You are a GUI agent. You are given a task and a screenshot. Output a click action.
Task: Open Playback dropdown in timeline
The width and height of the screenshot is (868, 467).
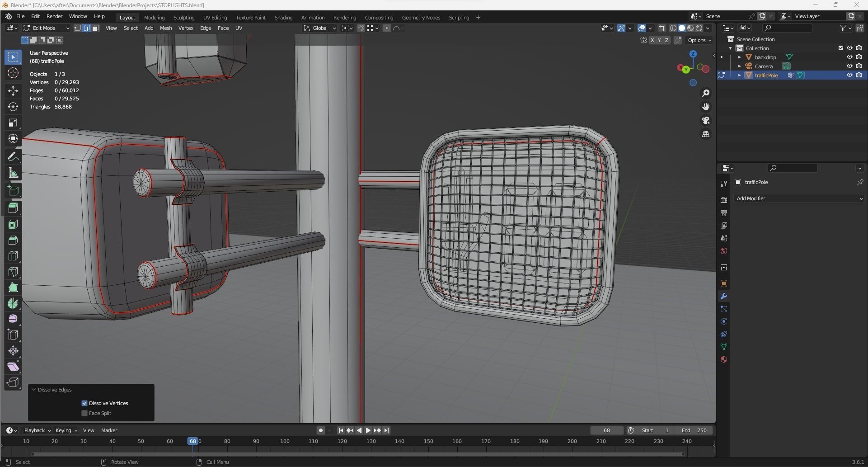[38, 430]
